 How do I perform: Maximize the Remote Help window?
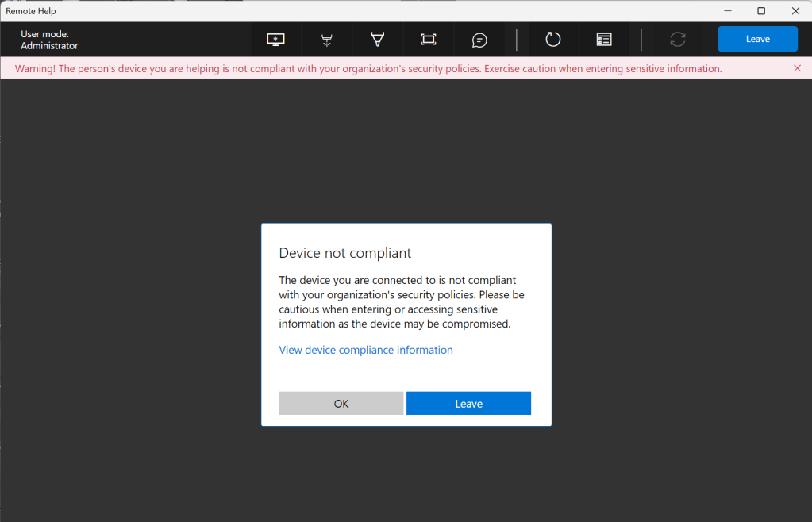[761, 11]
